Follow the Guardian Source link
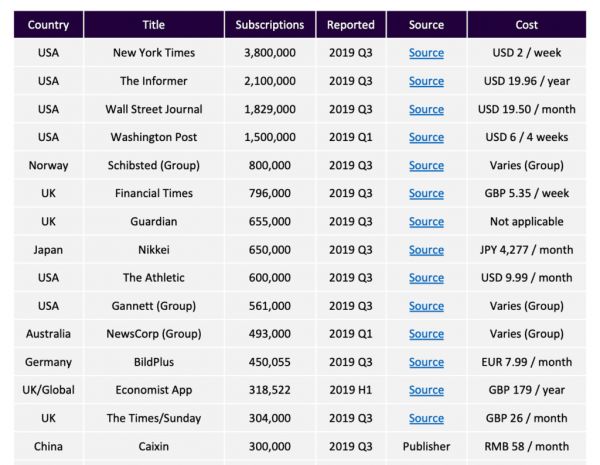Image resolution: width=600 pixels, height=465 pixels. click(426, 221)
